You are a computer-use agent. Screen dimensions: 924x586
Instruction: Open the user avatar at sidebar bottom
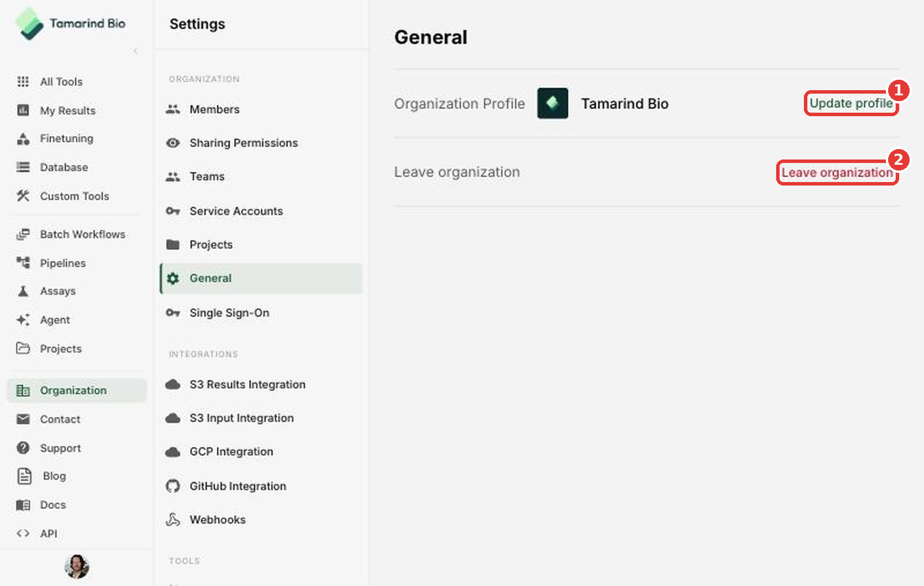tap(77, 566)
